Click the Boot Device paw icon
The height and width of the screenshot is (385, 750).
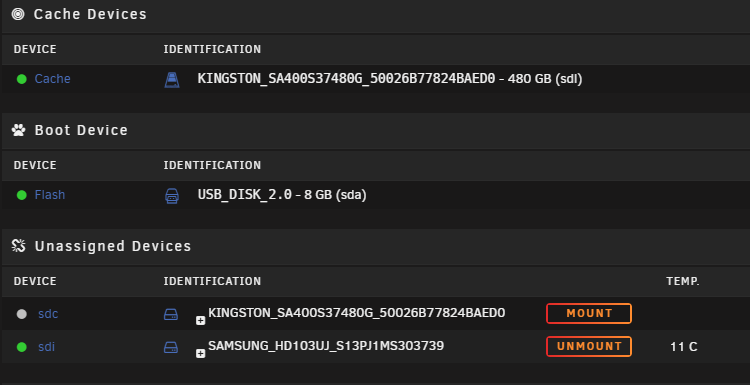[19, 130]
